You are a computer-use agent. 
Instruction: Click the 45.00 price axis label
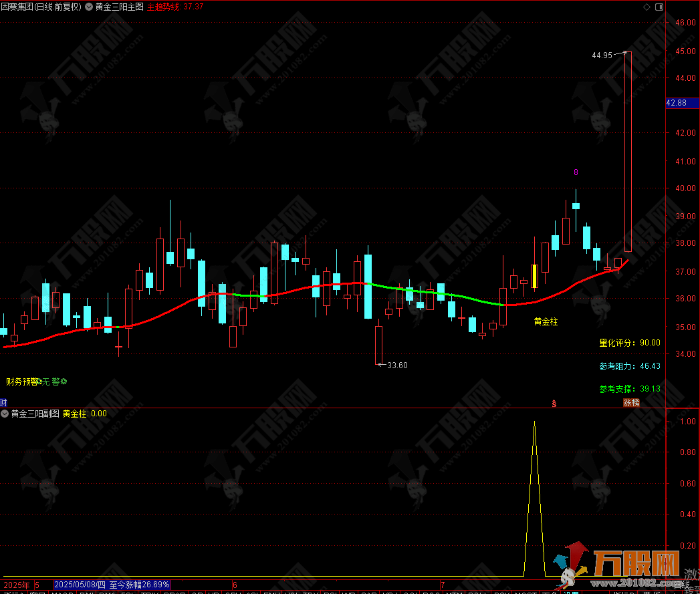pos(685,51)
